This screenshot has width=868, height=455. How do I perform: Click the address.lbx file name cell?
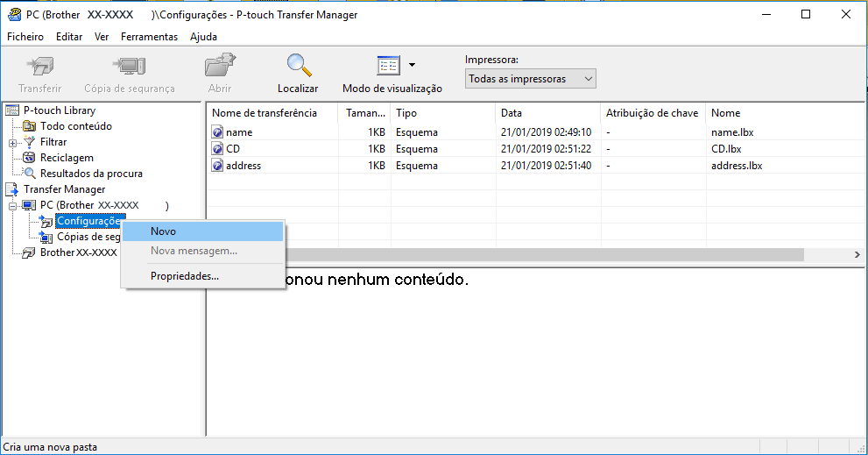pyautogui.click(x=737, y=165)
